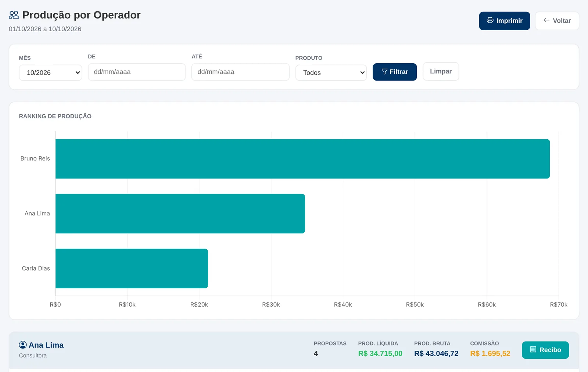Click the Bruno Reis axis label
Image resolution: width=588 pixels, height=372 pixels.
pos(35,158)
